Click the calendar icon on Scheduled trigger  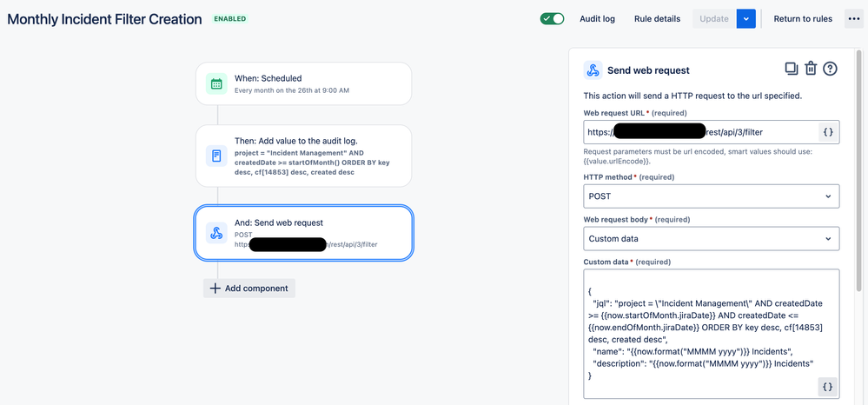(216, 83)
